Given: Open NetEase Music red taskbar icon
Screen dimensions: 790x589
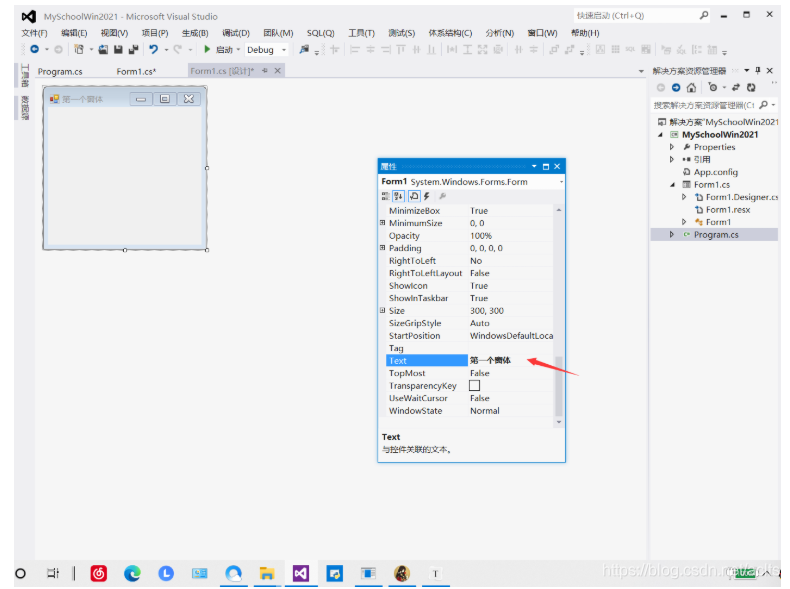Looking at the screenshot, I should (x=99, y=573).
